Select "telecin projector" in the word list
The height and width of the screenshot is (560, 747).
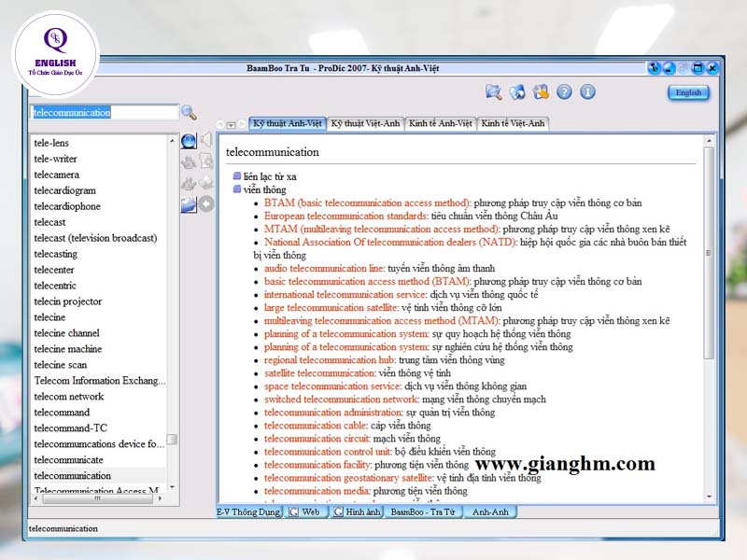coord(68,301)
